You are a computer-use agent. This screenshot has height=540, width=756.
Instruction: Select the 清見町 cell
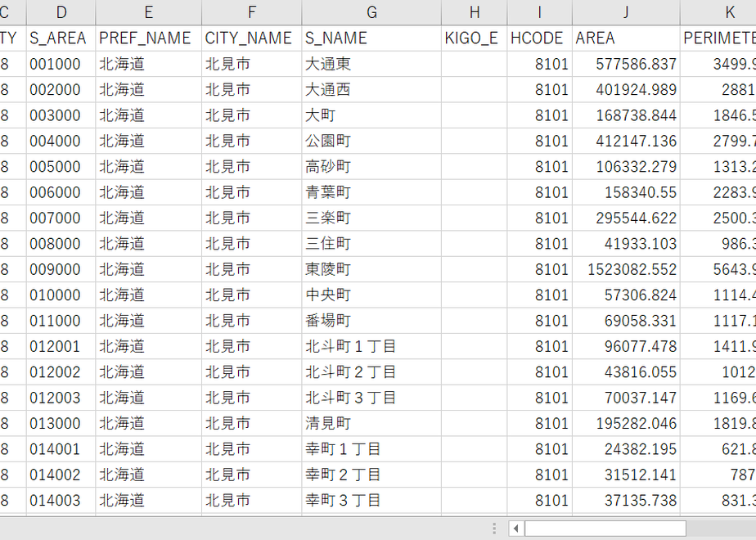pos(371,423)
